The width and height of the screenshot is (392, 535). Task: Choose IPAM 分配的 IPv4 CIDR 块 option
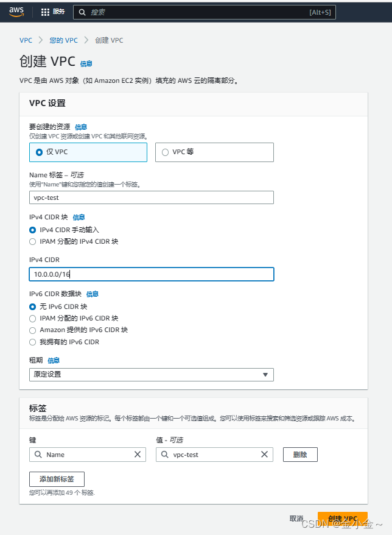point(32,241)
